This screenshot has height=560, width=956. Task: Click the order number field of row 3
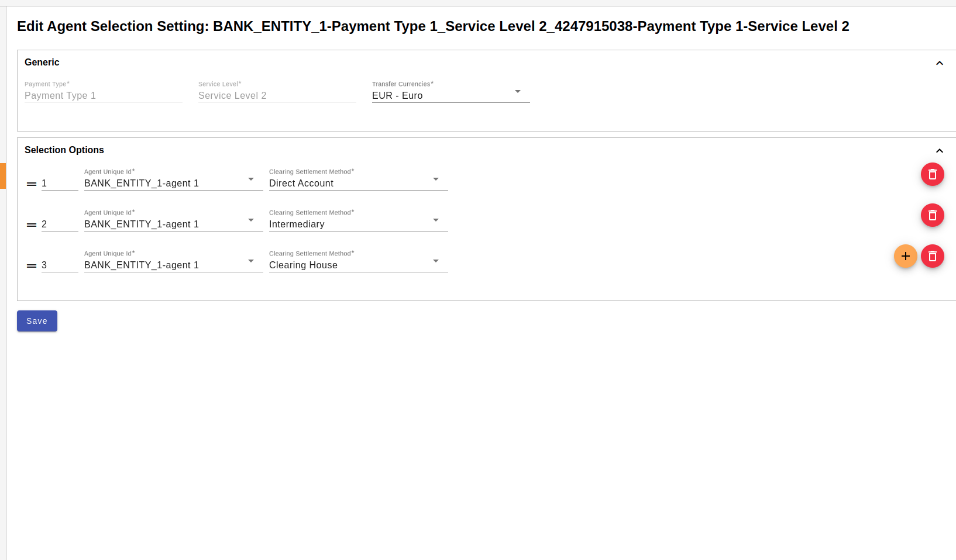(x=59, y=265)
